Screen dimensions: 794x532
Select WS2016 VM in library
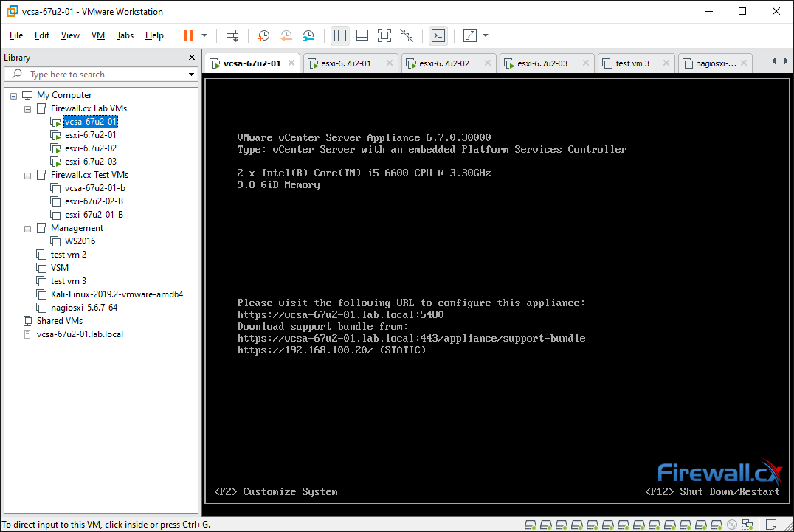(80, 241)
